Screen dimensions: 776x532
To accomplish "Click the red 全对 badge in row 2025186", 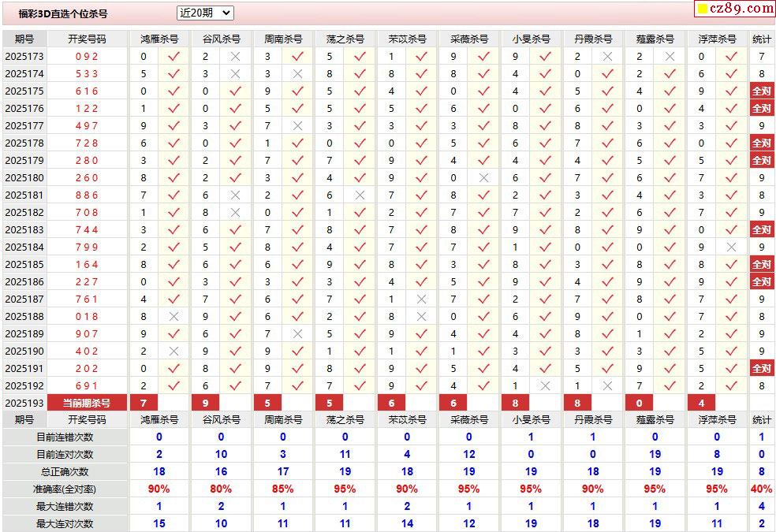I will [x=762, y=281].
